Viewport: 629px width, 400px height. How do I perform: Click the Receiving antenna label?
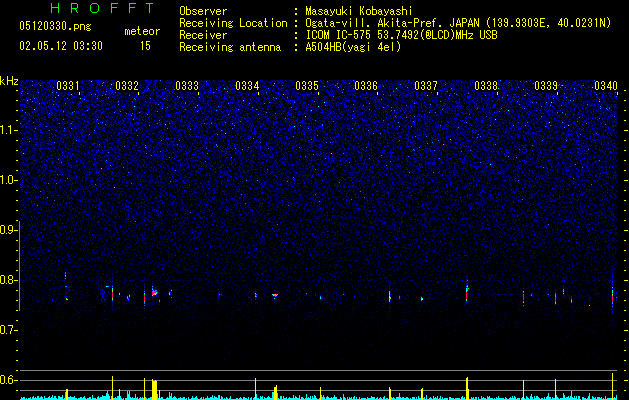tap(230, 47)
